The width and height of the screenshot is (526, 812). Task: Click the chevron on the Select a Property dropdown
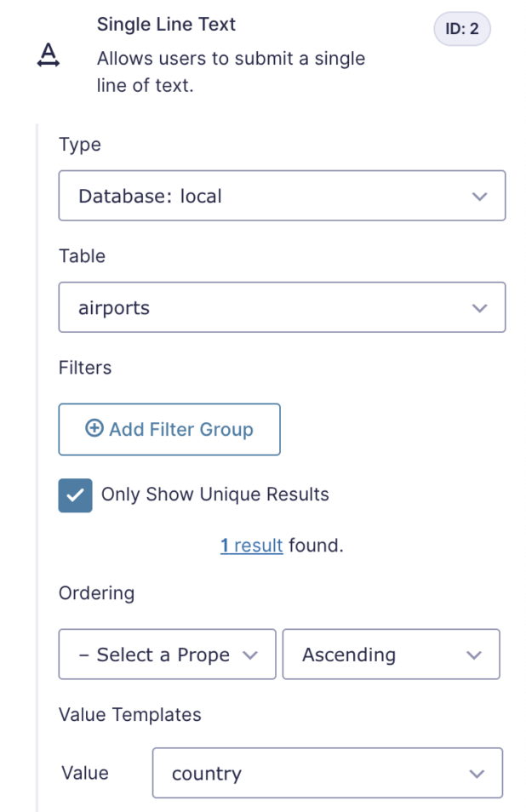click(x=250, y=655)
